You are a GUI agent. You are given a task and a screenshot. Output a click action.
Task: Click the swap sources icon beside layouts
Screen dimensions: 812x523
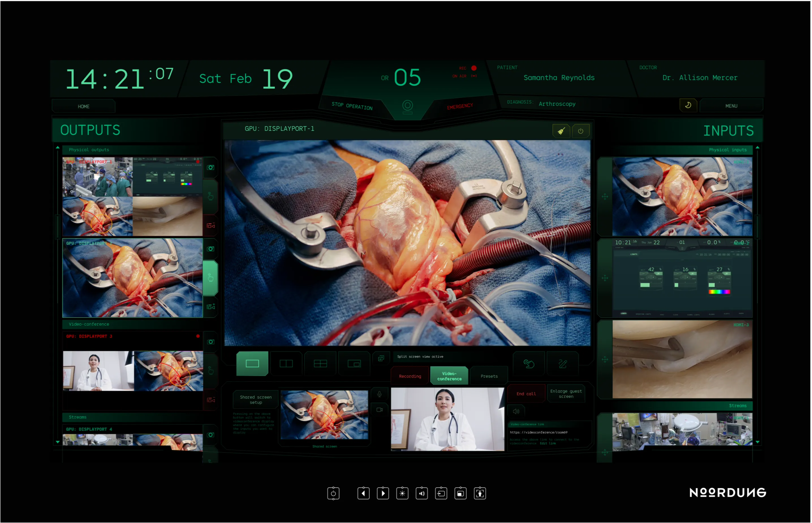click(x=381, y=358)
